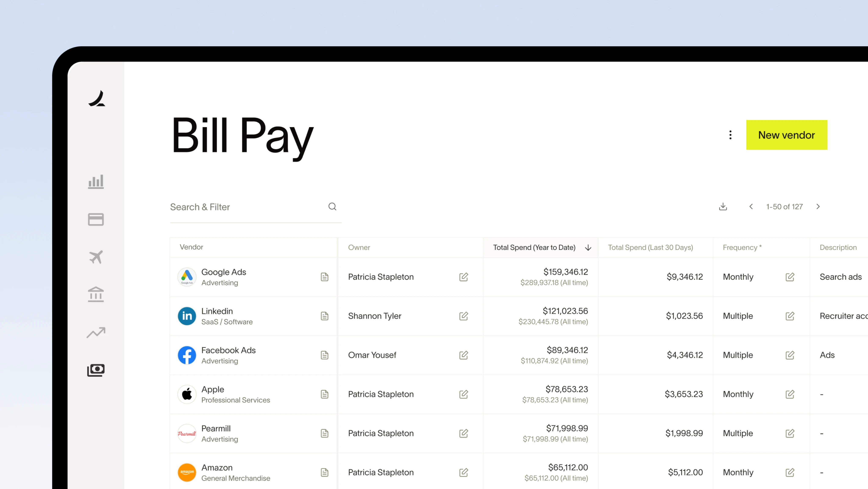Focus the Search & Filter input field
The image size is (868, 489).
coord(255,207)
